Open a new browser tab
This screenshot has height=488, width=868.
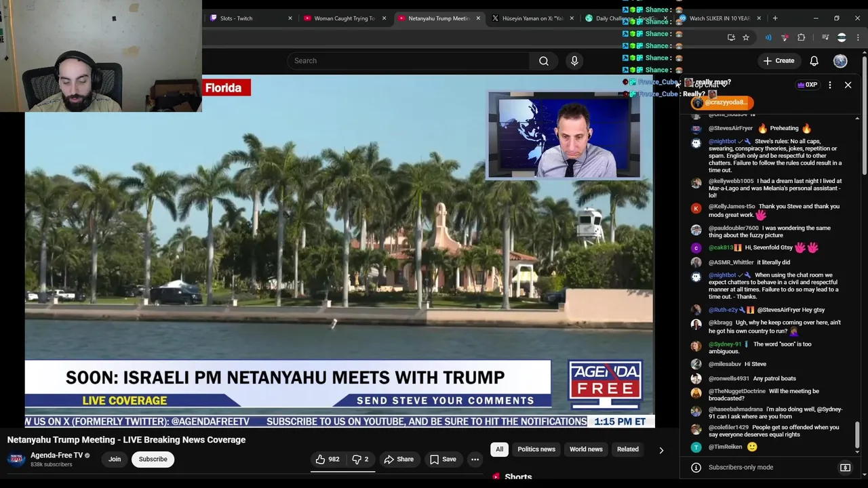pos(775,18)
